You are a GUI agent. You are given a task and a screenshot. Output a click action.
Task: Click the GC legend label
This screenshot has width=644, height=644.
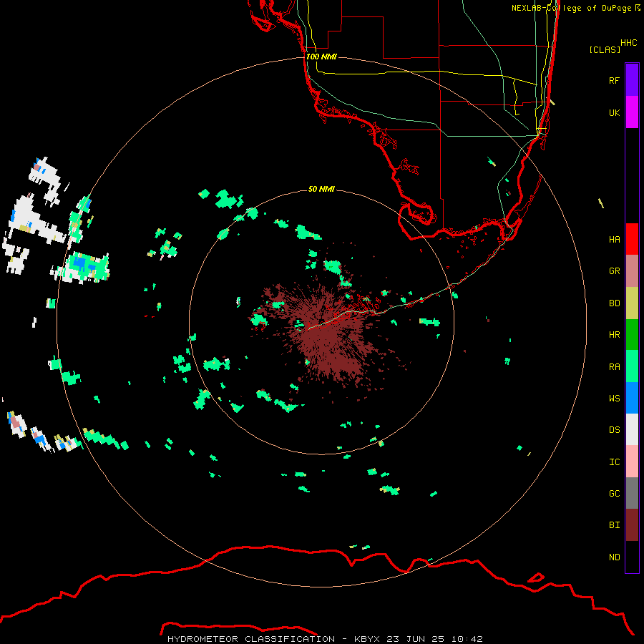pos(614,493)
